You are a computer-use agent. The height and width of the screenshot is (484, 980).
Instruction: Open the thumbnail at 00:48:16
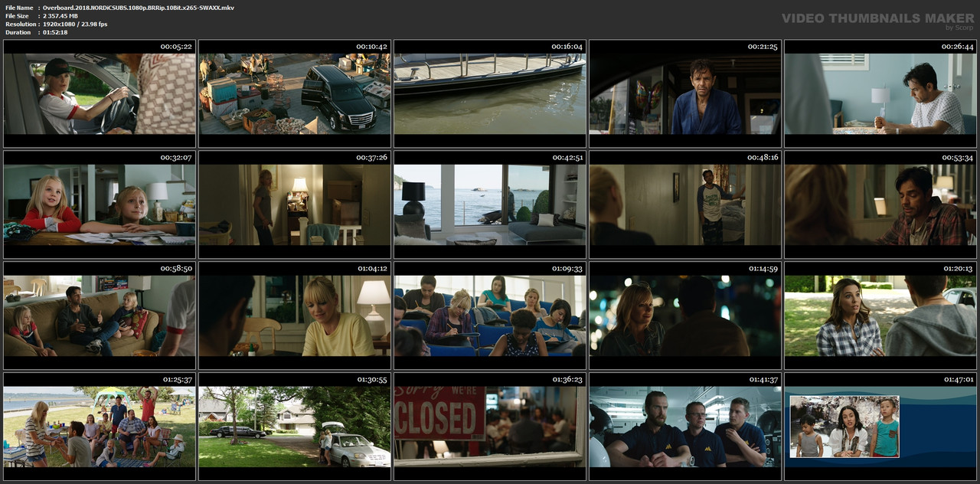[685, 204]
